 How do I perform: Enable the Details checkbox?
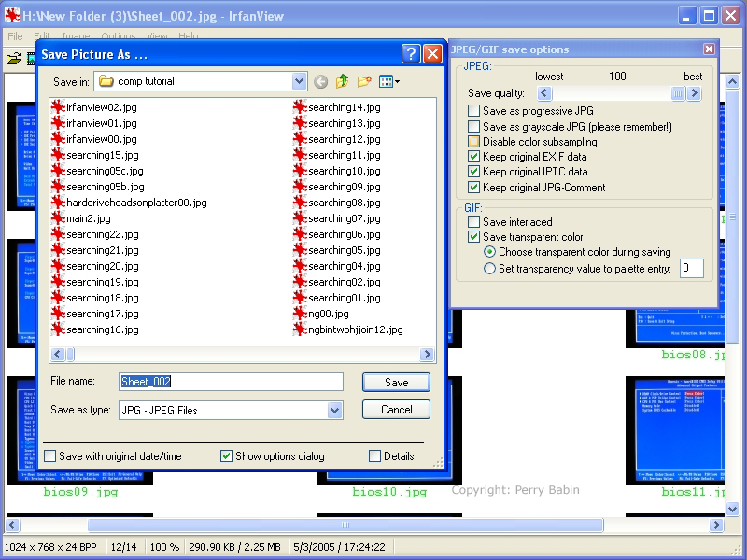coord(375,456)
